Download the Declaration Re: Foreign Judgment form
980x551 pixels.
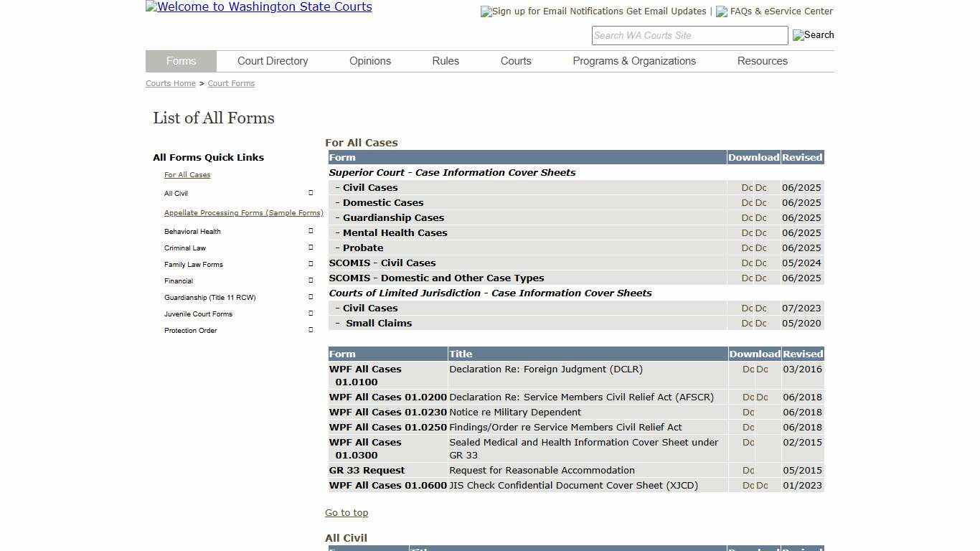[x=747, y=369]
